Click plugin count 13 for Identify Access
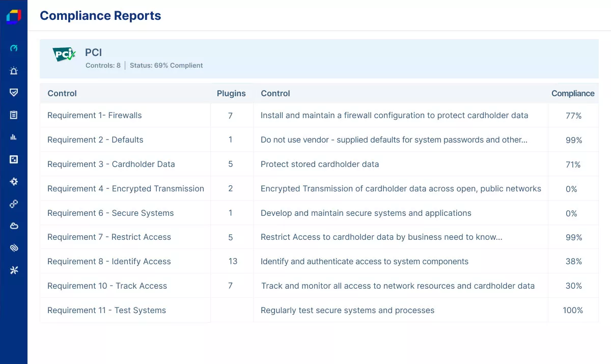 (x=233, y=261)
